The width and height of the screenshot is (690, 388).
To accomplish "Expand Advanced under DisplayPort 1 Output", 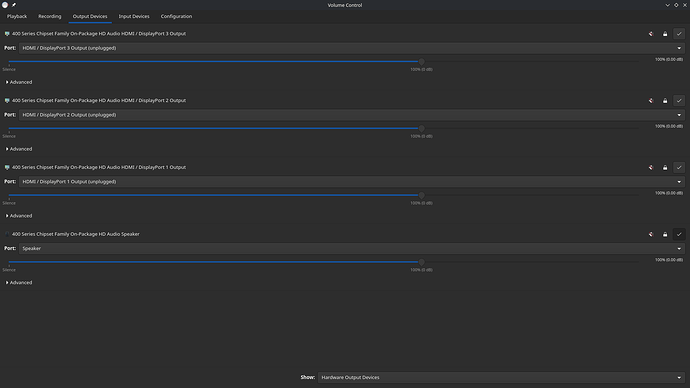I will tap(19, 216).
